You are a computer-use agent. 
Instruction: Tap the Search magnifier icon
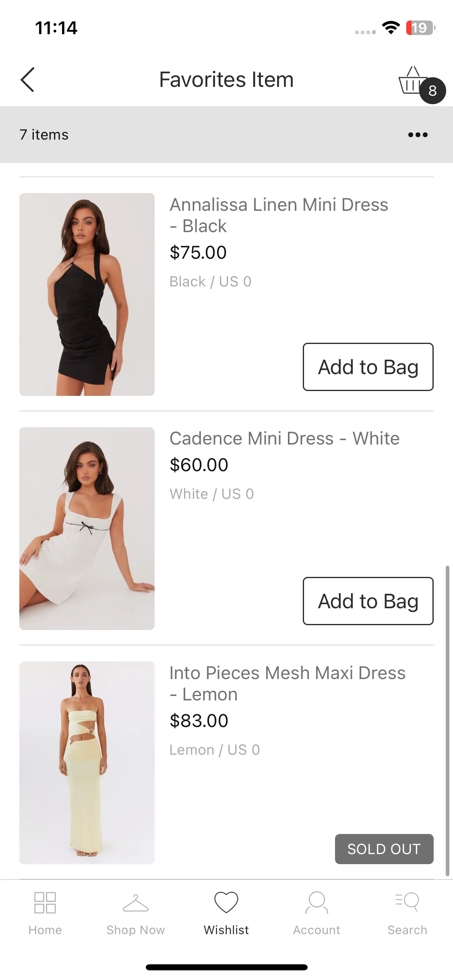(x=407, y=902)
